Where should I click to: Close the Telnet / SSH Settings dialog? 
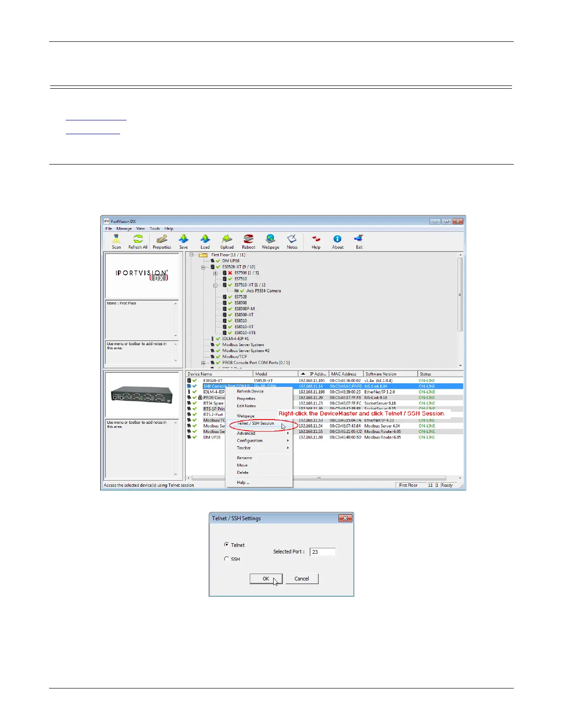point(345,518)
